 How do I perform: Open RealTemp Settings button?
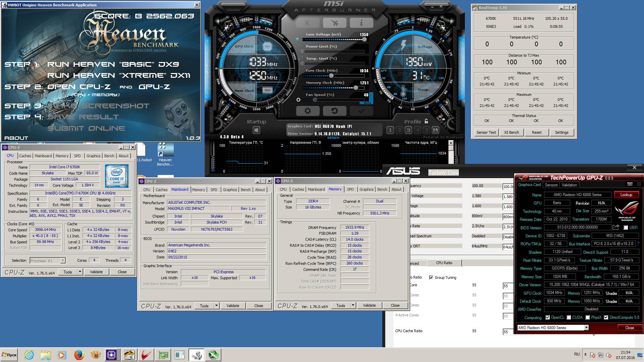562,132
